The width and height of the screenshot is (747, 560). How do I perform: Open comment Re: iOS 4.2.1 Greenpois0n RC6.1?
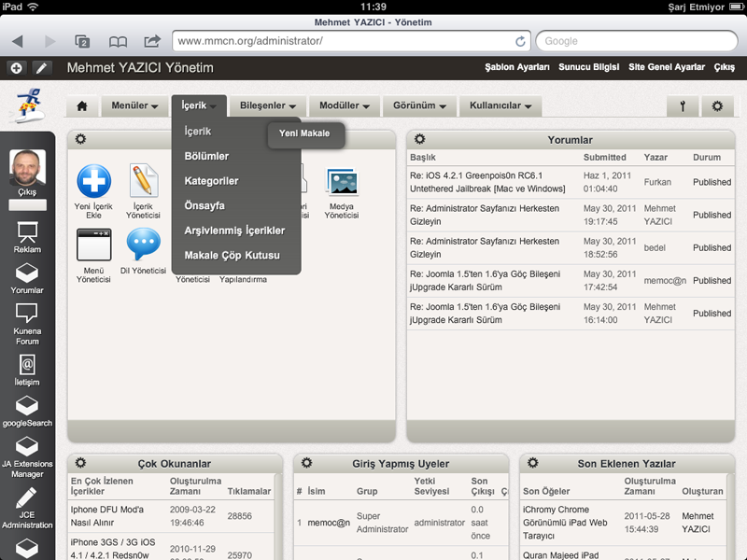tap(487, 182)
